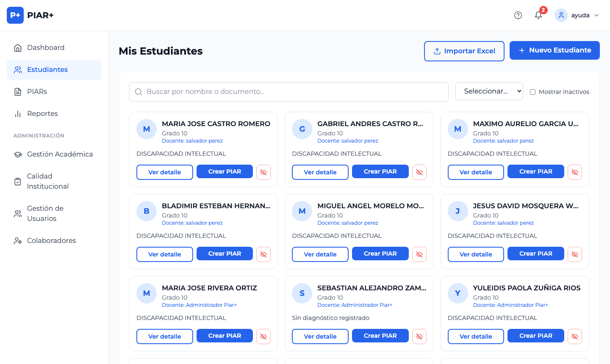Click the help question mark icon
This screenshot has height=364, width=610.
(518, 15)
